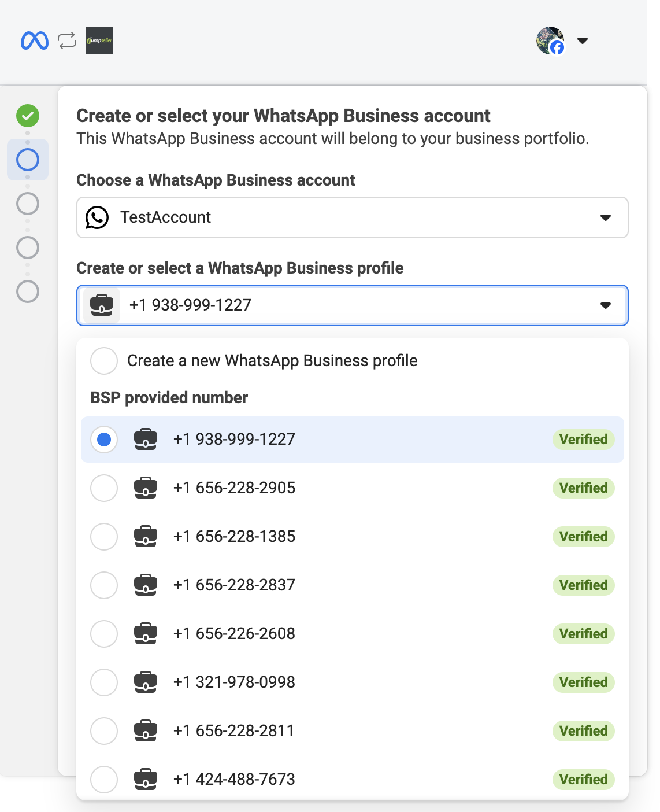The image size is (660, 812).
Task: Click briefcase icon beside +1 656-226-2608
Action: 146,634
